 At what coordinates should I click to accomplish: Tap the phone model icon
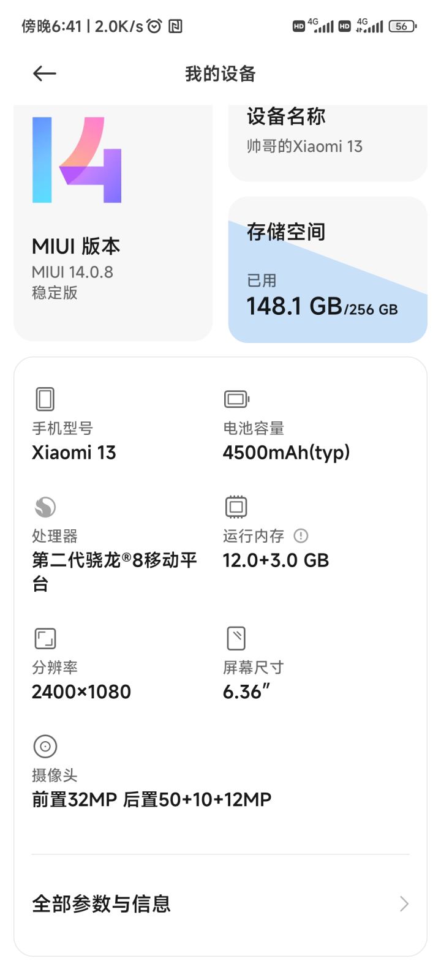point(45,399)
